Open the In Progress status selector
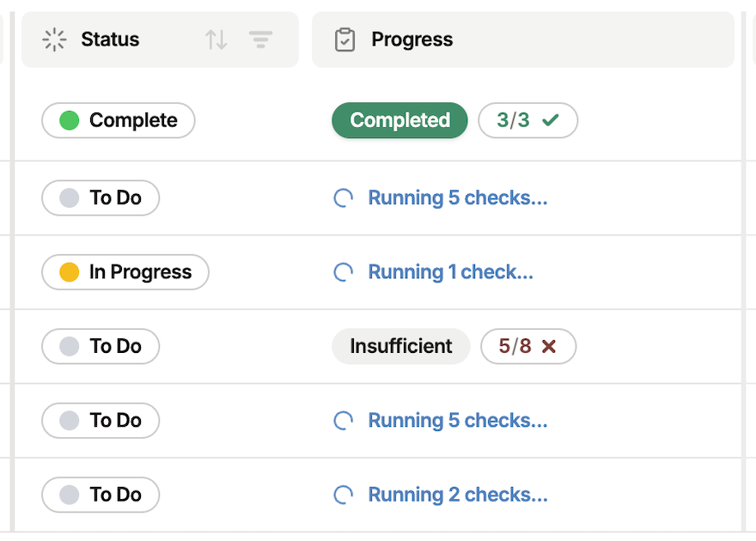 click(125, 272)
